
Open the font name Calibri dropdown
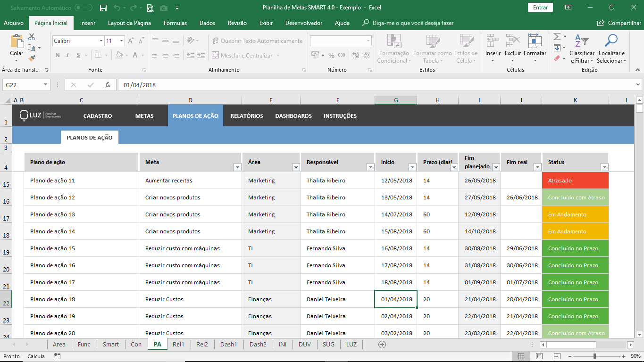click(101, 41)
